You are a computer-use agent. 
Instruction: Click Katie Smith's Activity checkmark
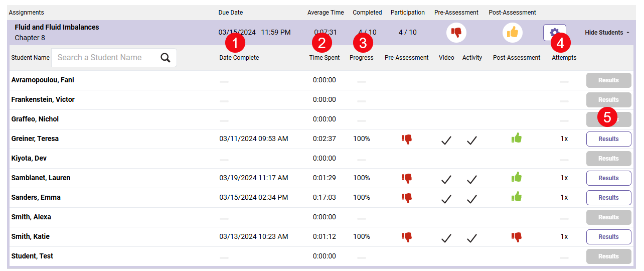472,238
